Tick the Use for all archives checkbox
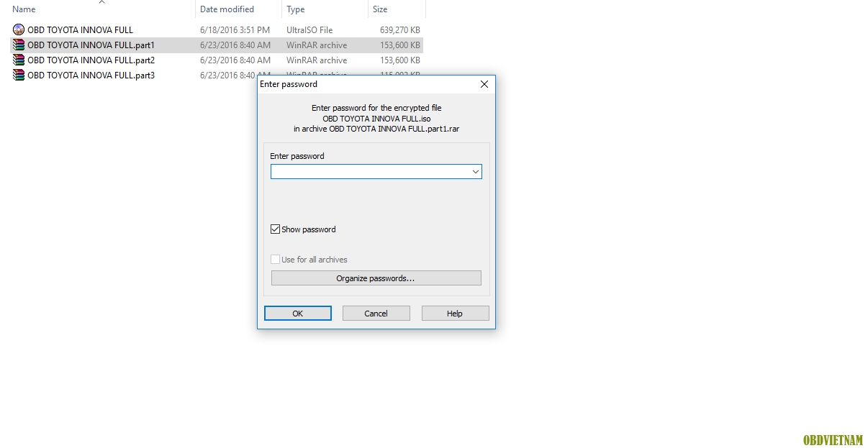 point(275,260)
